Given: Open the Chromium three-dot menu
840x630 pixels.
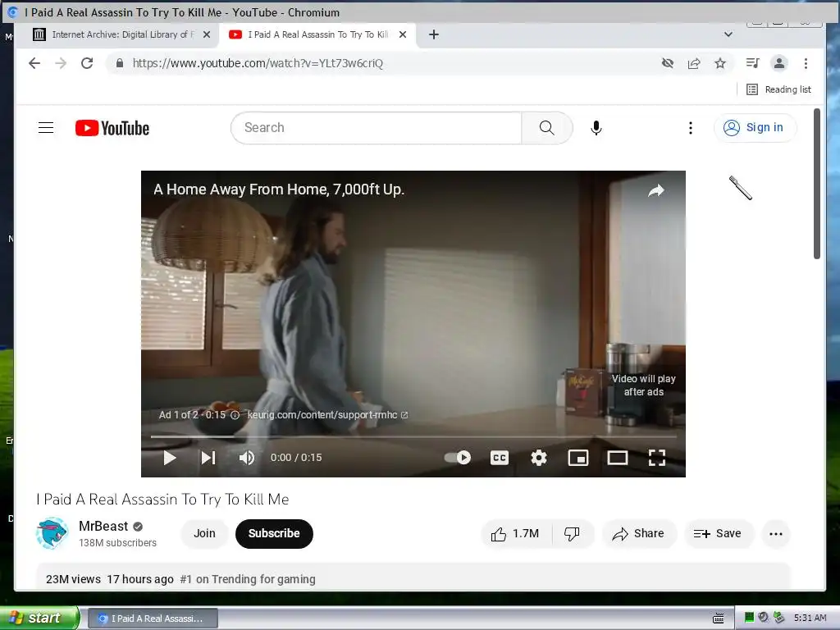Looking at the screenshot, I should click(x=806, y=63).
